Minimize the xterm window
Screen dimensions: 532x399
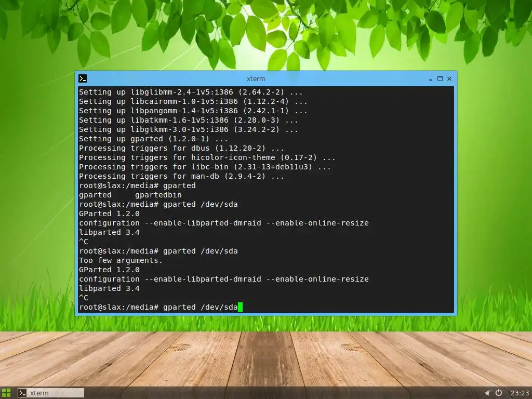tap(431, 79)
